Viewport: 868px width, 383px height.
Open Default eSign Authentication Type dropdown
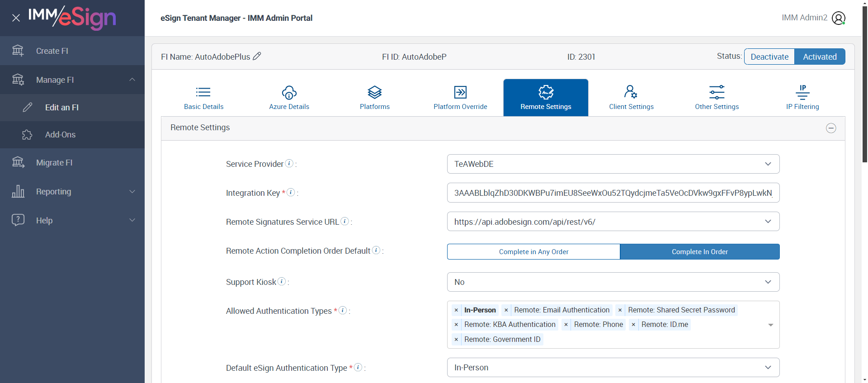coord(613,368)
